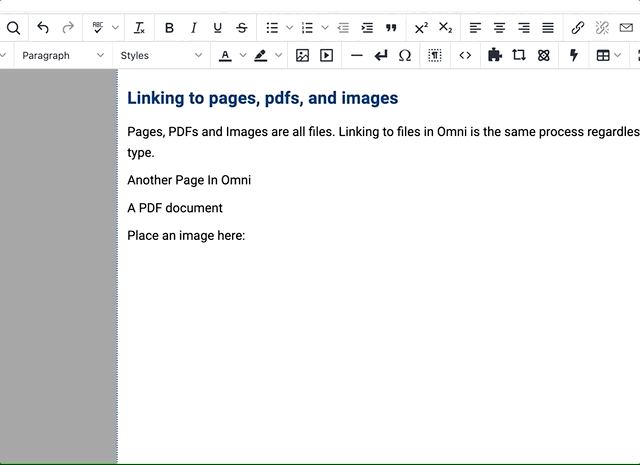Insert a special character with Omega icon

[x=405, y=56]
